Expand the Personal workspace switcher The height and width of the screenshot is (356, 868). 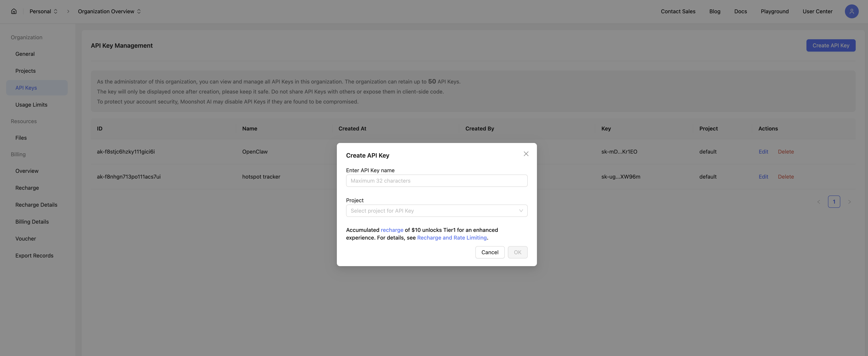tap(43, 11)
